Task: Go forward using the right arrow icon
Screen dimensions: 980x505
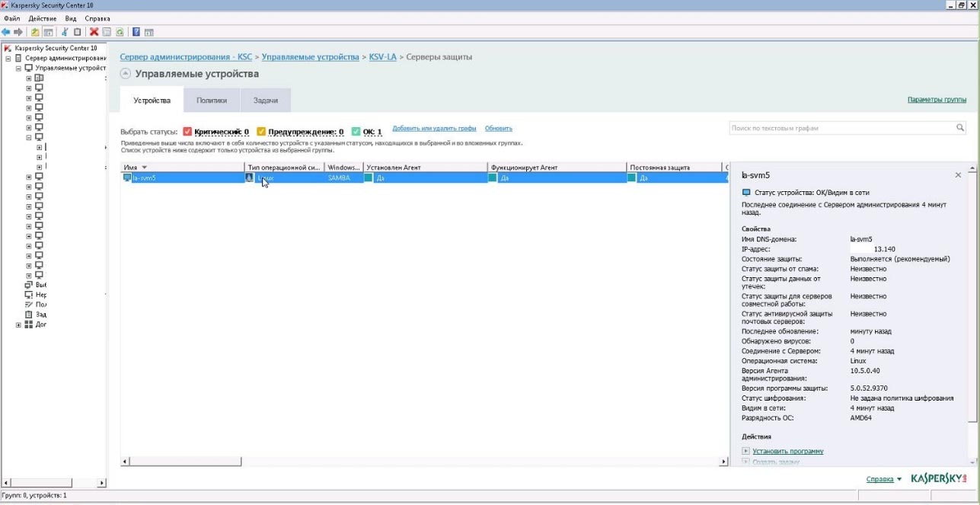Action: (18, 32)
